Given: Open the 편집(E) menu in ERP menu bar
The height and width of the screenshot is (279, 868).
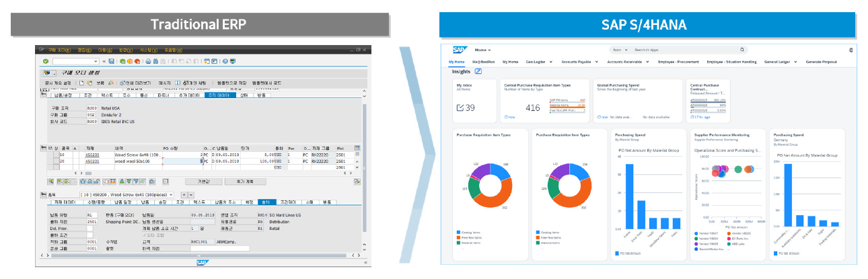Looking at the screenshot, I should [84, 50].
